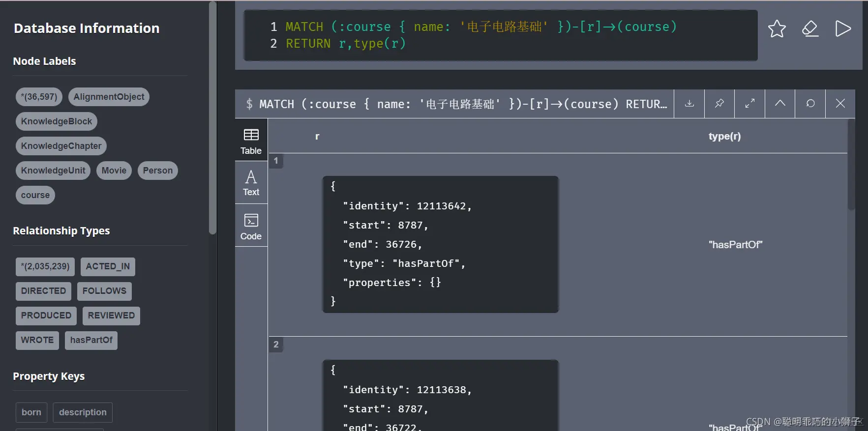Rerun the query using refresh icon
The width and height of the screenshot is (868, 431).
click(810, 104)
